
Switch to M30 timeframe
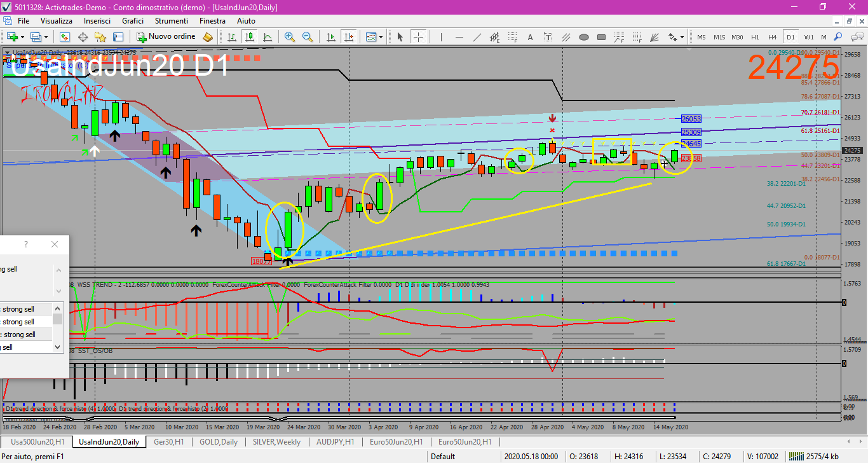pos(737,37)
